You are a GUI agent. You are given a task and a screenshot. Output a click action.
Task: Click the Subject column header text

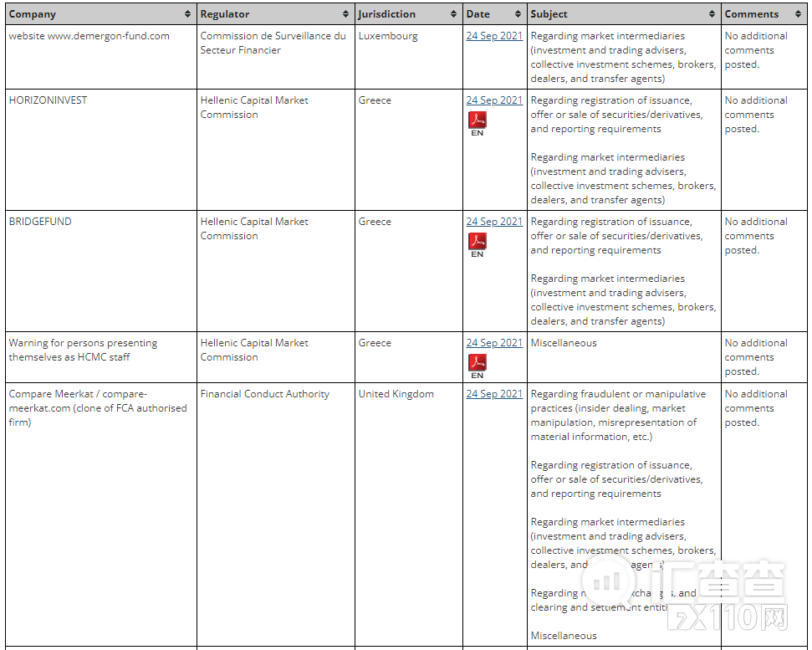coord(549,14)
